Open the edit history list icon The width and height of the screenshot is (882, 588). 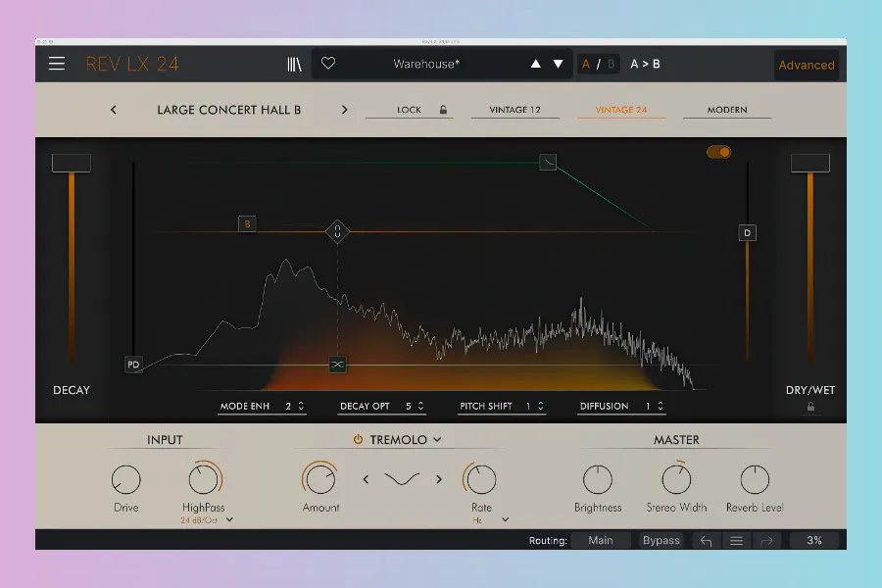736,541
